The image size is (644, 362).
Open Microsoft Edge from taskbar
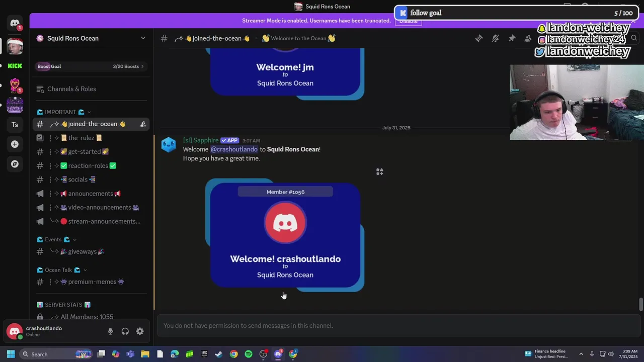click(175, 354)
